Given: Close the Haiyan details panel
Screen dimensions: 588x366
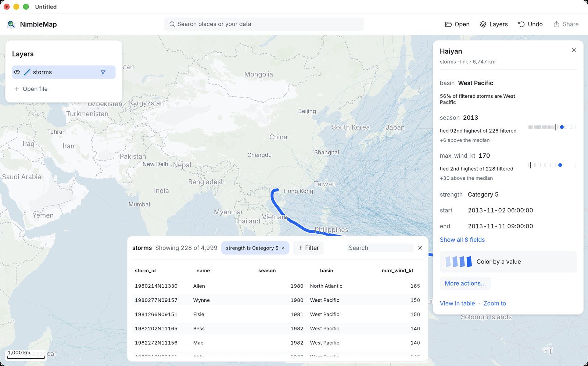Looking at the screenshot, I should click(574, 50).
